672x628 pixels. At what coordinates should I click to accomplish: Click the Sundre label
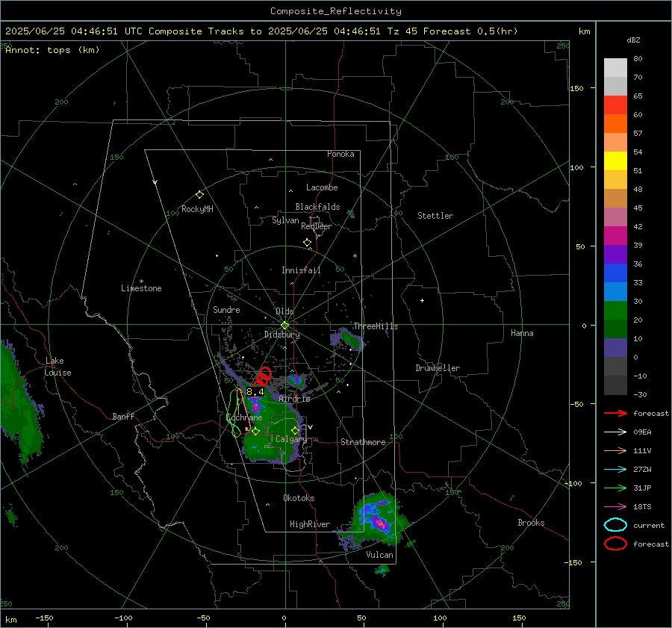(x=226, y=309)
